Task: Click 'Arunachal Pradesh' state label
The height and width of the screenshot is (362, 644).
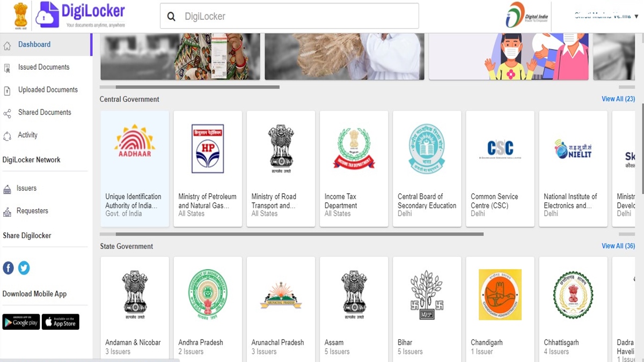Action: coord(278,343)
